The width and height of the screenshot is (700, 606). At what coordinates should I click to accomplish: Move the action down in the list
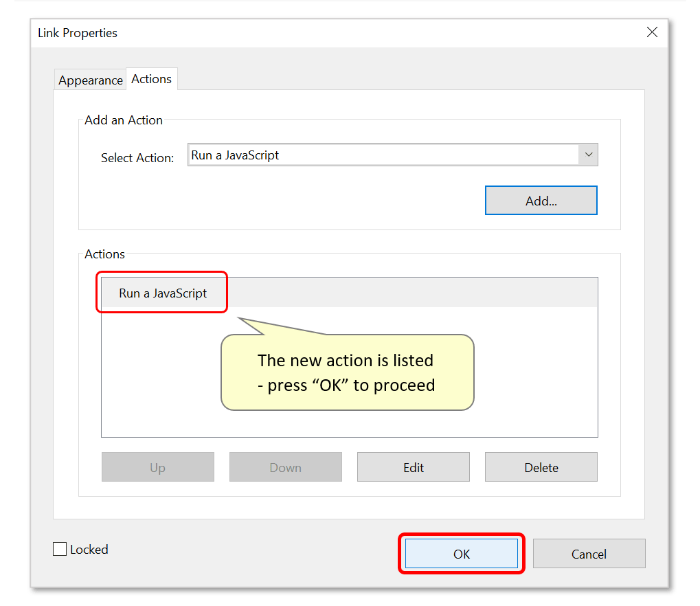pyautogui.click(x=285, y=467)
